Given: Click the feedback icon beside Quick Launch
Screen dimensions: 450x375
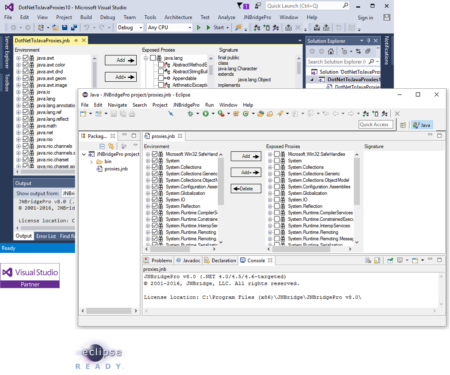Looking at the screenshot, I should tap(258, 6).
